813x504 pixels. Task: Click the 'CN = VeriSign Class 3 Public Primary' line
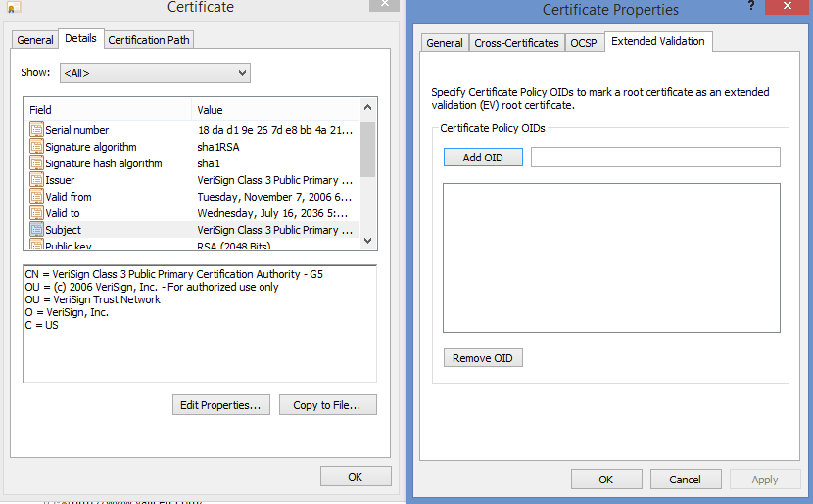173,274
